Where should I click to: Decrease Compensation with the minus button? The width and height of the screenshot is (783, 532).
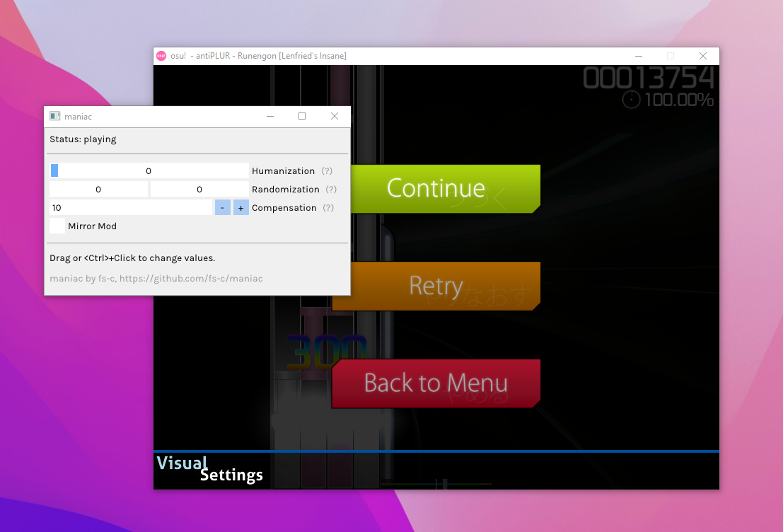point(222,208)
